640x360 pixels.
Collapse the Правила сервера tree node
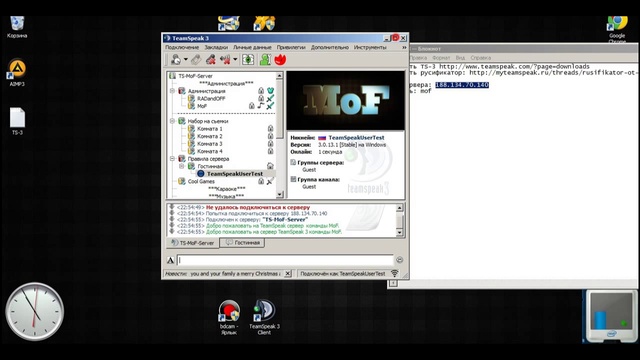coord(172,158)
